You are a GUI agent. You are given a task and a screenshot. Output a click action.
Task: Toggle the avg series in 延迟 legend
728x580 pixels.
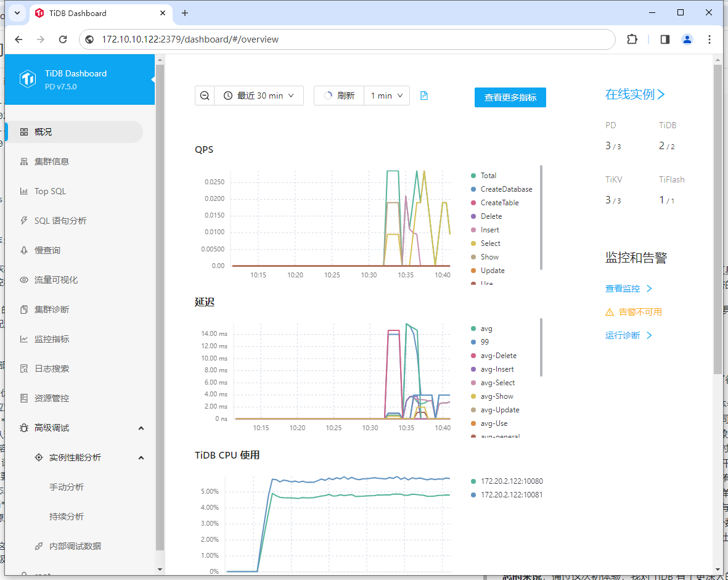point(481,329)
